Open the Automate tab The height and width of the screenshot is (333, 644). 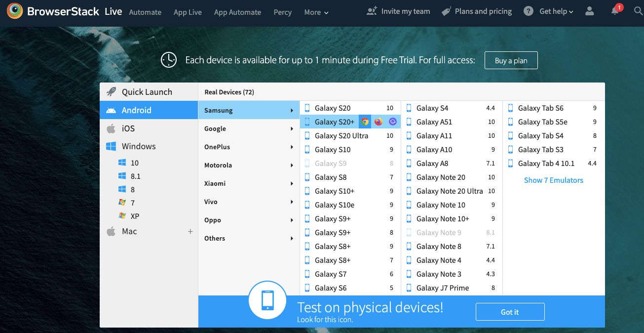(145, 12)
